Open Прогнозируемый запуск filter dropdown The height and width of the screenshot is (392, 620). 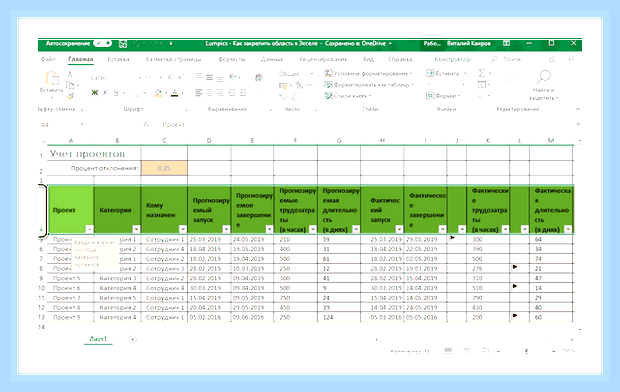click(x=226, y=229)
